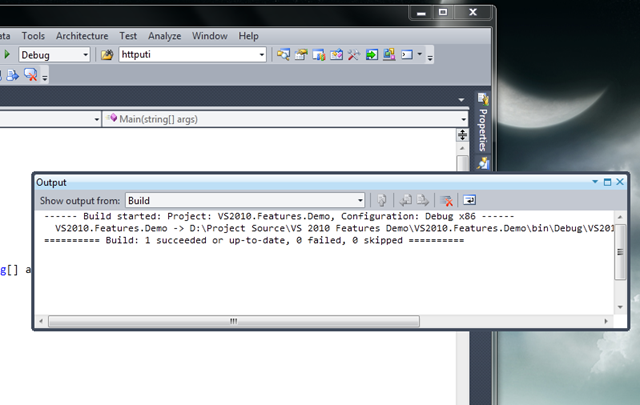
Task: Click the code editor scroll-up arrow
Action: [x=462, y=148]
